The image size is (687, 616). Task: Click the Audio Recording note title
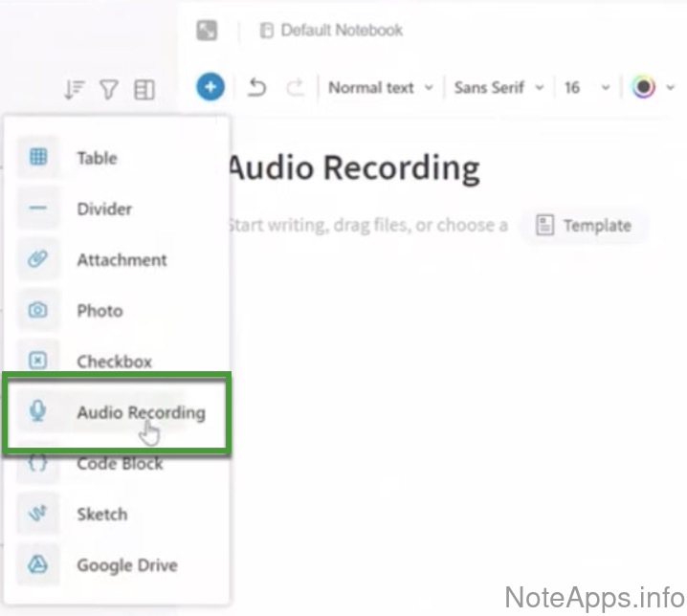click(354, 168)
